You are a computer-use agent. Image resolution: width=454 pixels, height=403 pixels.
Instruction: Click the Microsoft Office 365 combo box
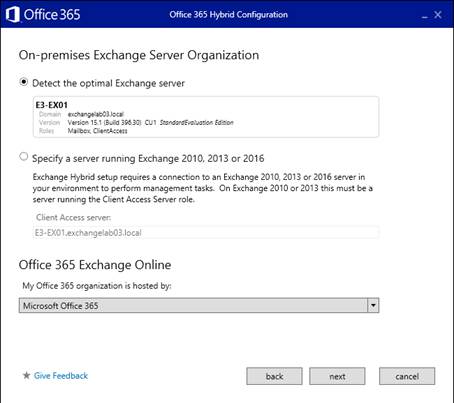[x=199, y=305]
